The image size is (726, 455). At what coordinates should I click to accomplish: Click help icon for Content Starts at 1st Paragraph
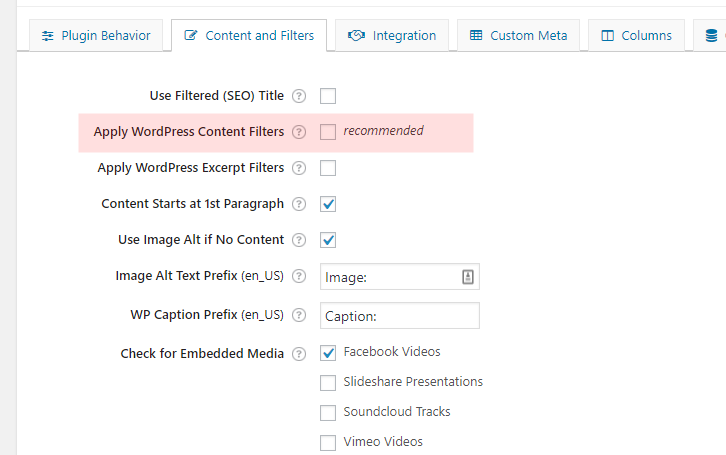click(298, 204)
